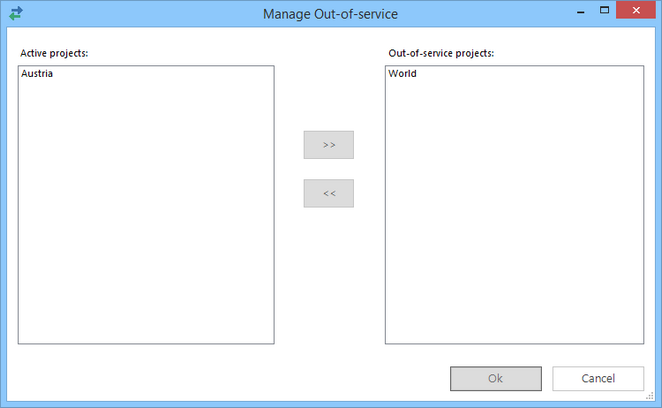Minimize the Manage Out-of-service window
662x408 pixels.
tap(581, 11)
